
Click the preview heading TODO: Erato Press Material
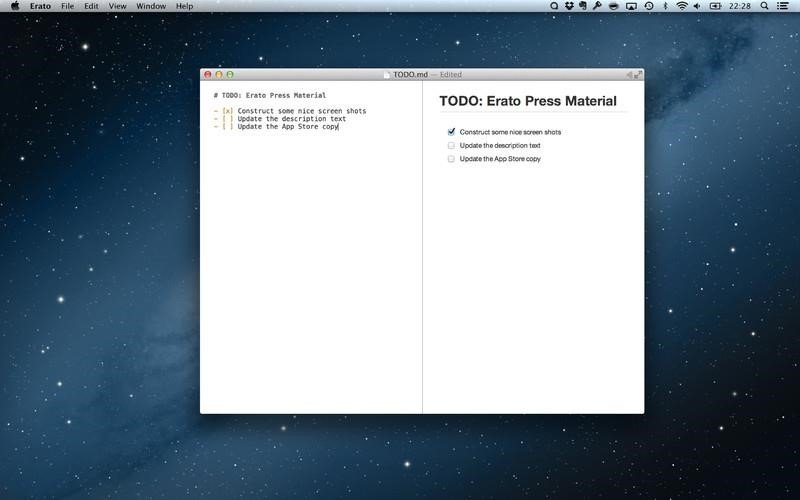point(528,101)
